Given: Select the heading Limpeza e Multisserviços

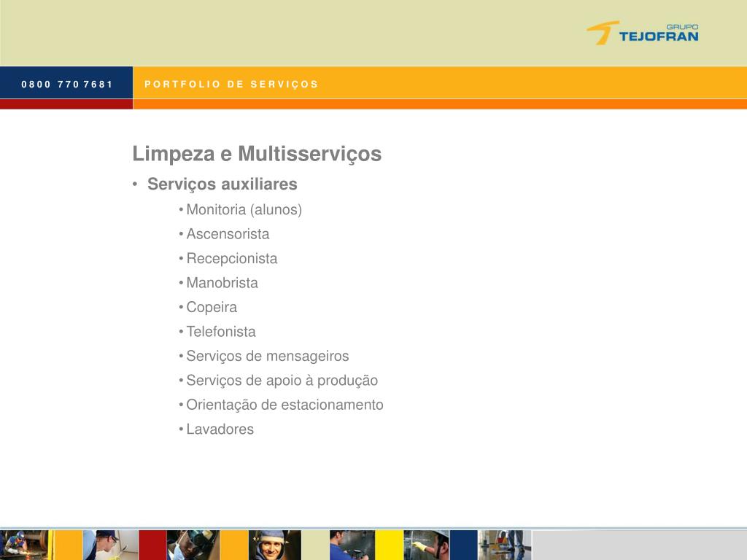Looking at the screenshot, I should point(257,154).
